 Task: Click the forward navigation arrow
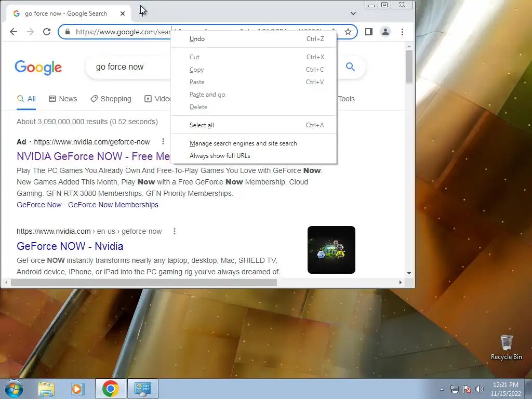pyautogui.click(x=30, y=32)
